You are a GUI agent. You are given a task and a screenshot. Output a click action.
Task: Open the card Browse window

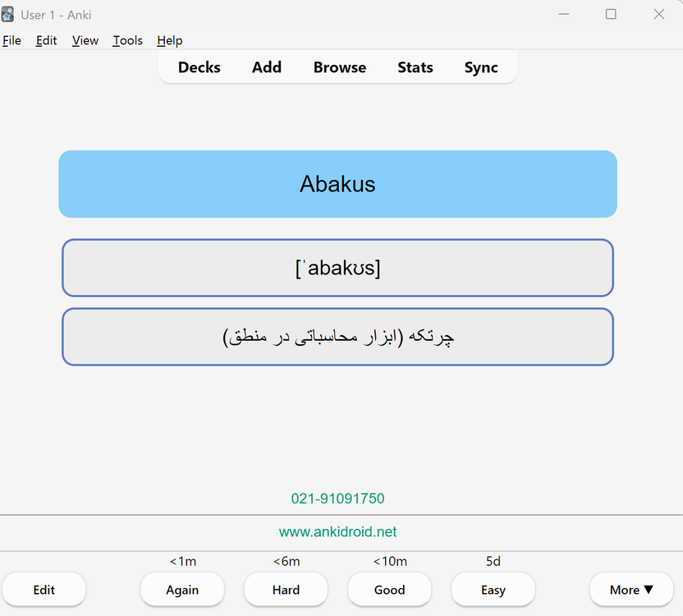point(340,67)
